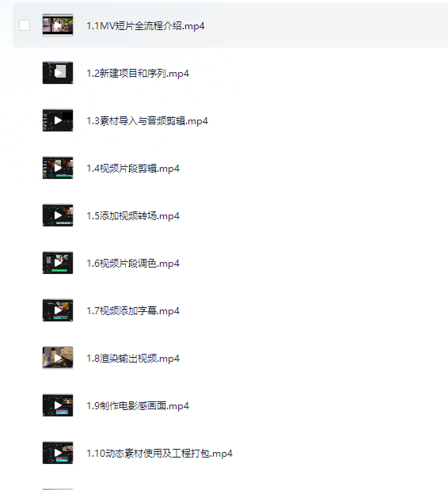Open file name 1.4视频片段剪辑.mp4
Image resolution: width=448 pixels, height=490 pixels.
(133, 169)
